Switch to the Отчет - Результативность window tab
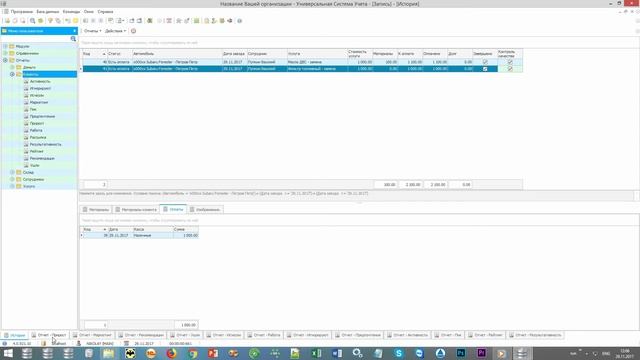 (x=535, y=335)
